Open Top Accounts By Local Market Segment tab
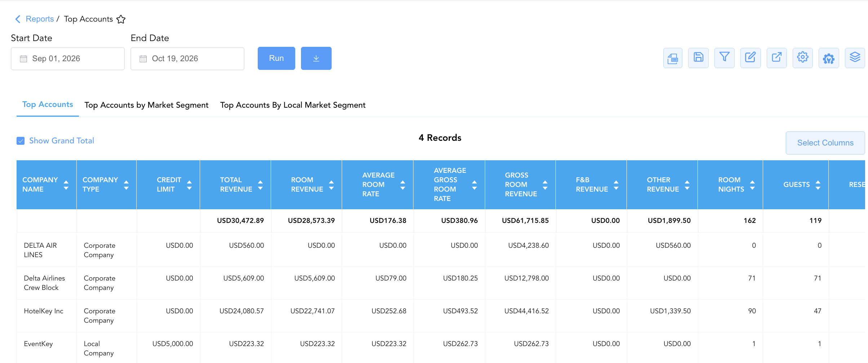The width and height of the screenshot is (868, 363). [x=293, y=105]
